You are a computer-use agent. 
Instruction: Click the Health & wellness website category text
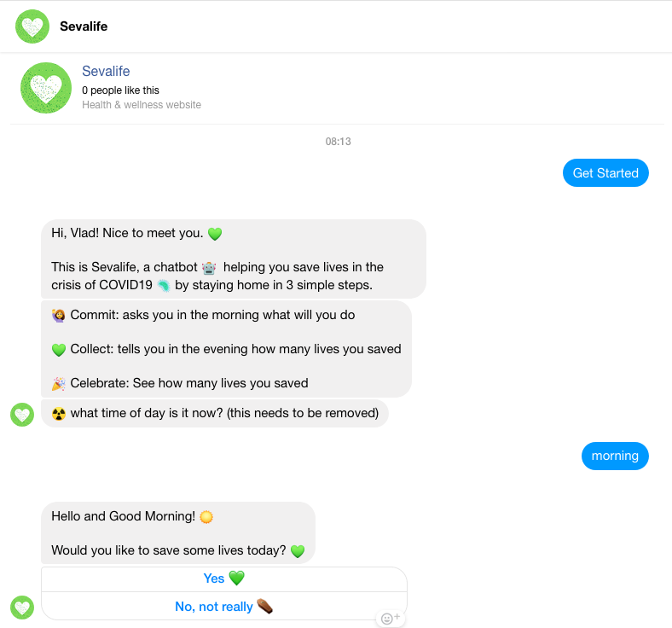coord(142,105)
